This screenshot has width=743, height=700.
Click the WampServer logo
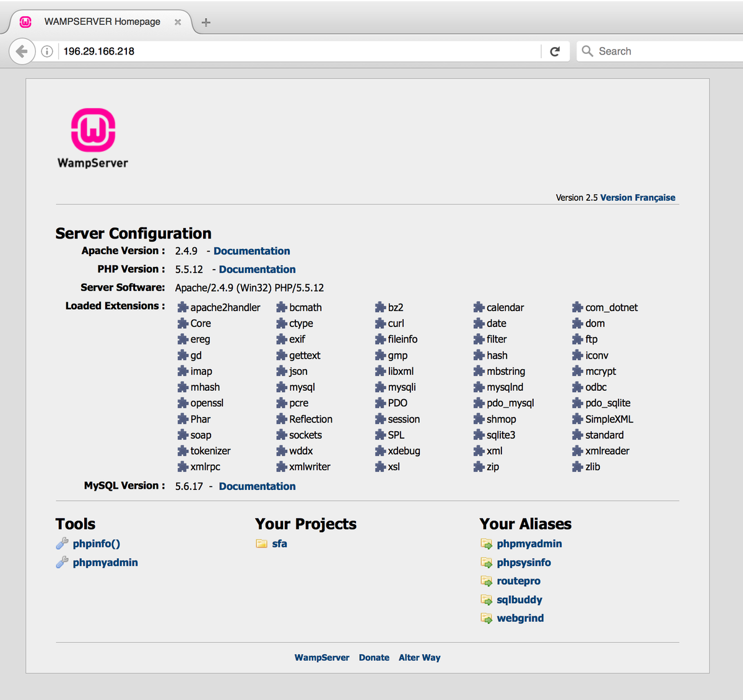(93, 138)
